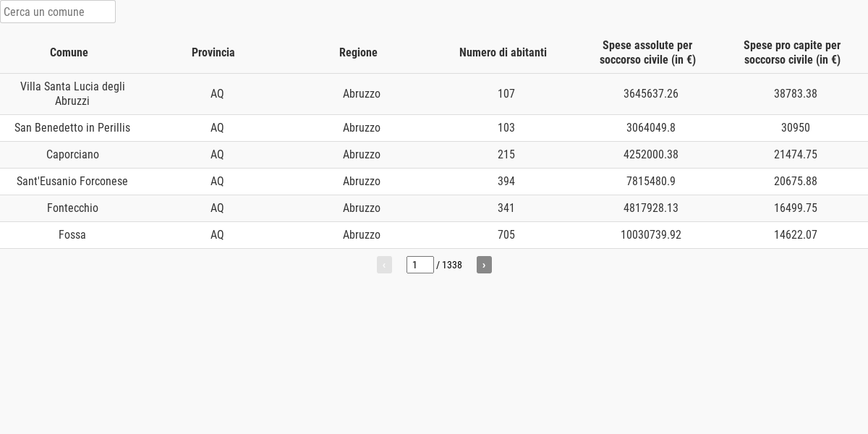Image resolution: width=868 pixels, height=434 pixels.
Task: Click population value 341
Action: click(x=506, y=208)
